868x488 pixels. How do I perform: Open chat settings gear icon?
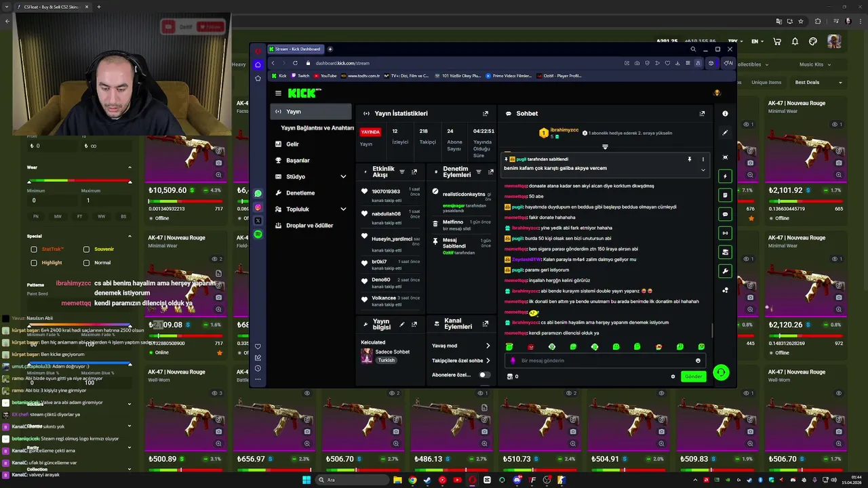[673, 377]
